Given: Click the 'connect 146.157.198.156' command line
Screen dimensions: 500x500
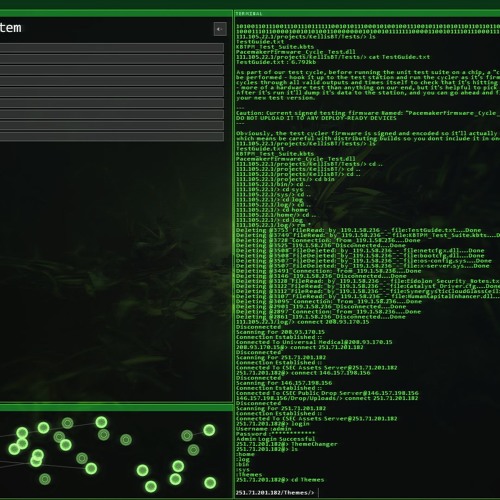Looking at the screenshot, I should pyautogui.click(x=303, y=373).
